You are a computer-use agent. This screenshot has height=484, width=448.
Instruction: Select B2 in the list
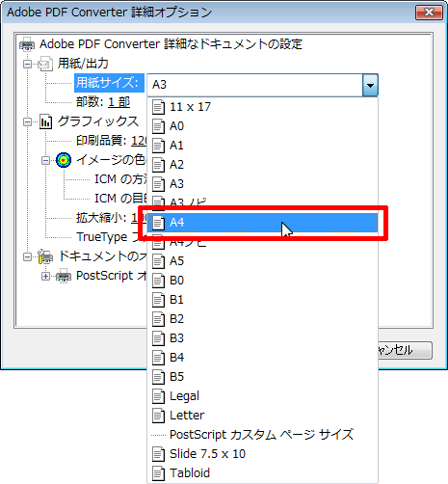pyautogui.click(x=262, y=319)
